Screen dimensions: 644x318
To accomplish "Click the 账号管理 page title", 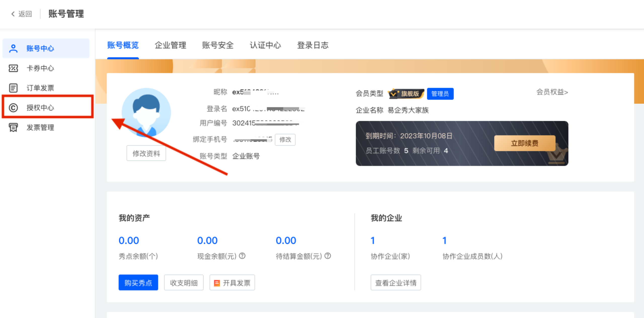I will [x=66, y=14].
